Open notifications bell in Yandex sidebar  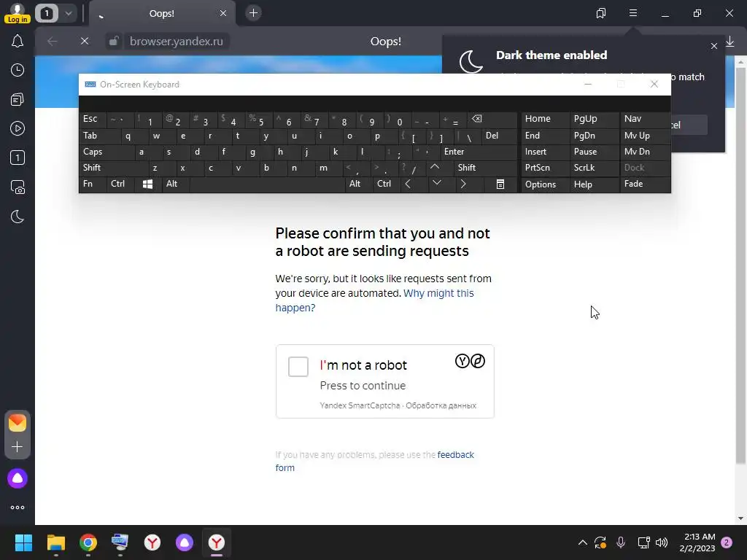point(18,42)
